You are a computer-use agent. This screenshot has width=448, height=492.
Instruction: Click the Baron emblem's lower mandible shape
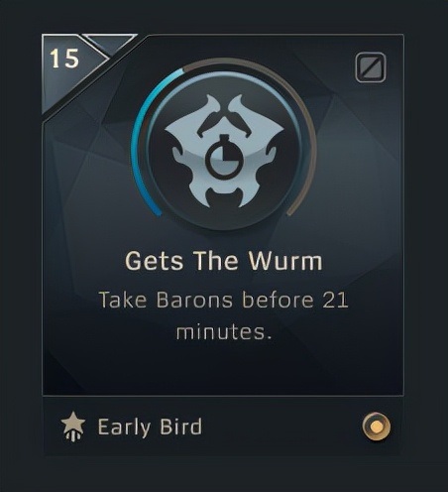[x=224, y=197]
